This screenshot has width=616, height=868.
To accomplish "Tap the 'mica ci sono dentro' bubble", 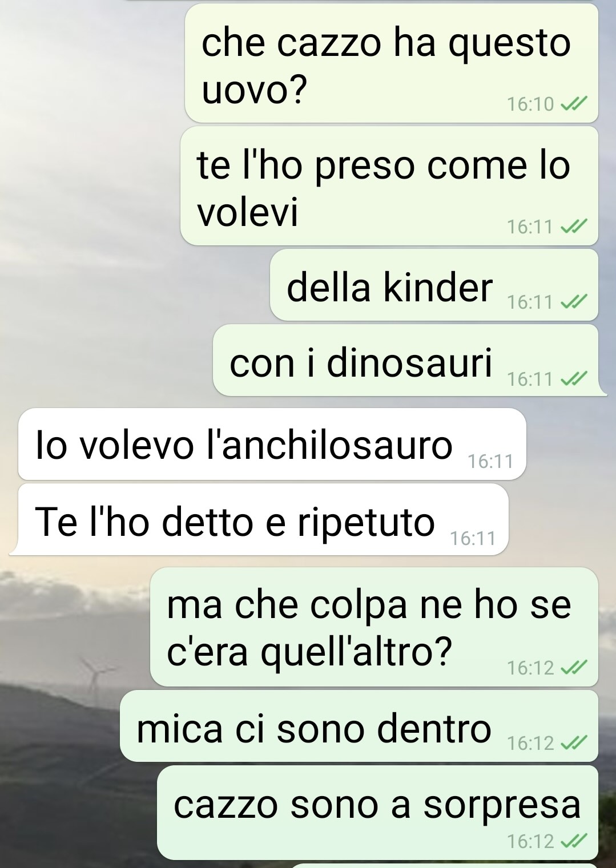I will tap(359, 726).
